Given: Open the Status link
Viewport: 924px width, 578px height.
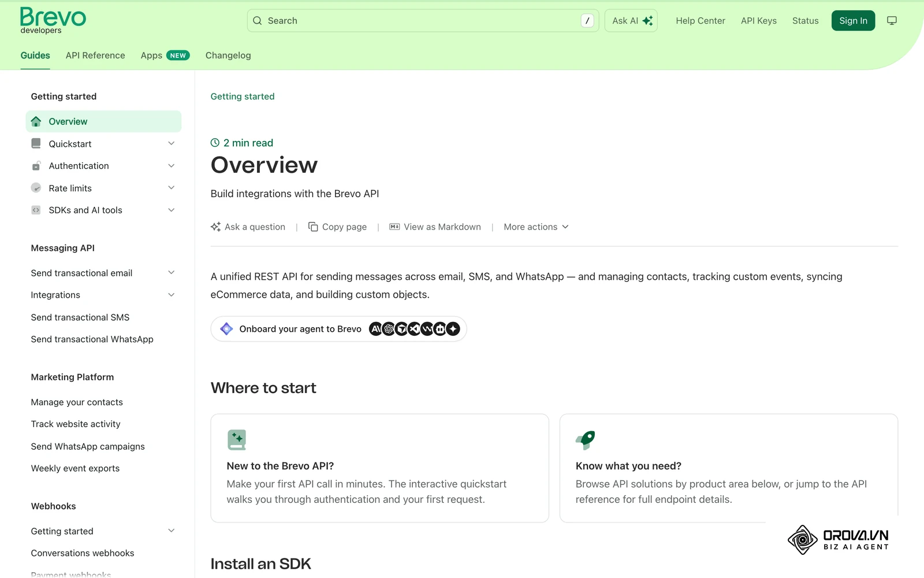Looking at the screenshot, I should (806, 21).
